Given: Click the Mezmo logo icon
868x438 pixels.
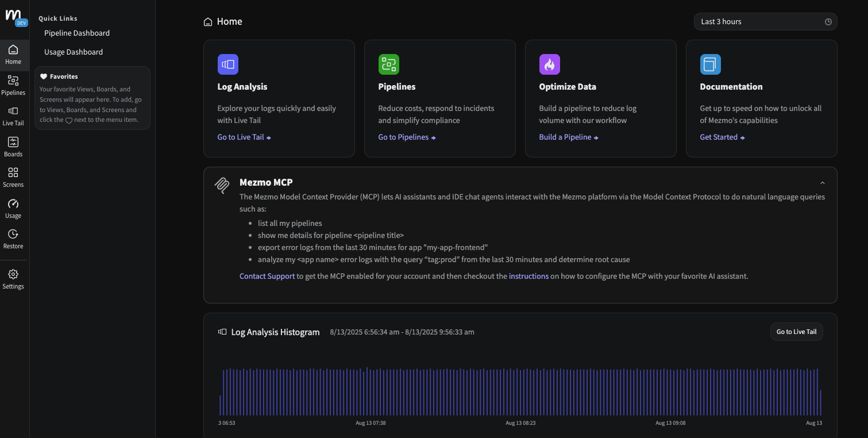Looking at the screenshot, I should (13, 16).
